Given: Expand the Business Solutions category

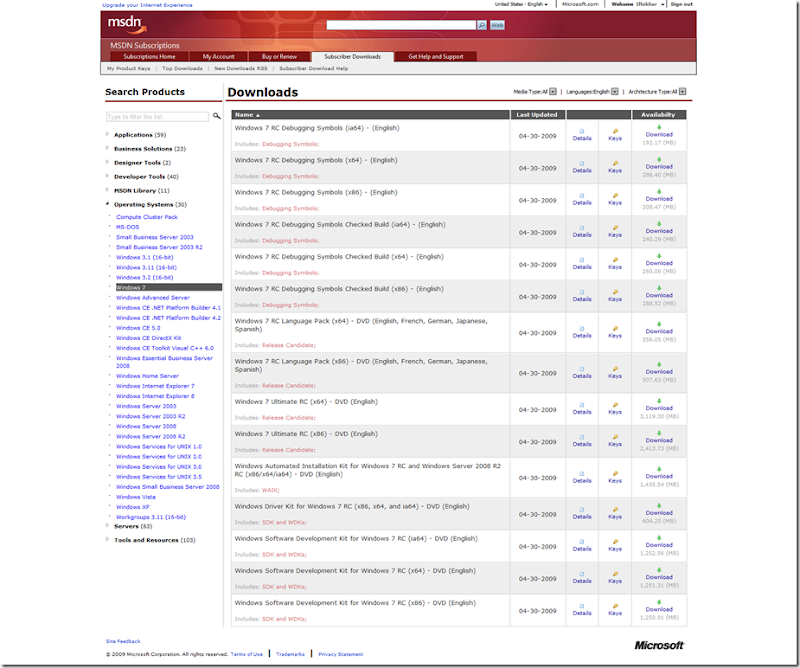Looking at the screenshot, I should point(107,148).
